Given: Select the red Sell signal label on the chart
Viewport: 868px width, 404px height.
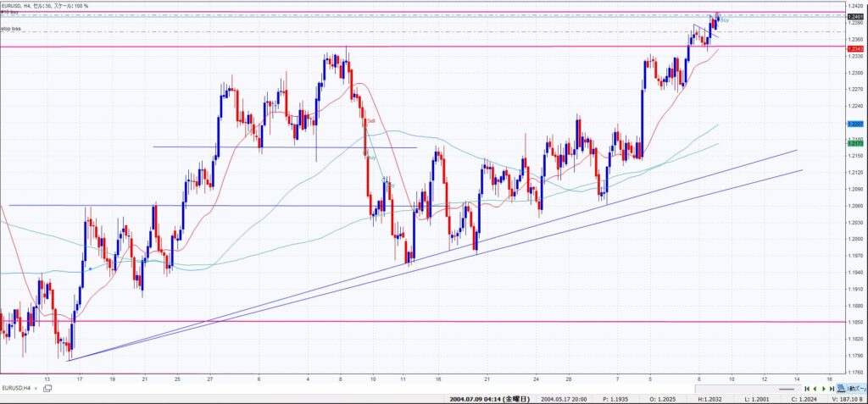Looking at the screenshot, I should tap(371, 121).
